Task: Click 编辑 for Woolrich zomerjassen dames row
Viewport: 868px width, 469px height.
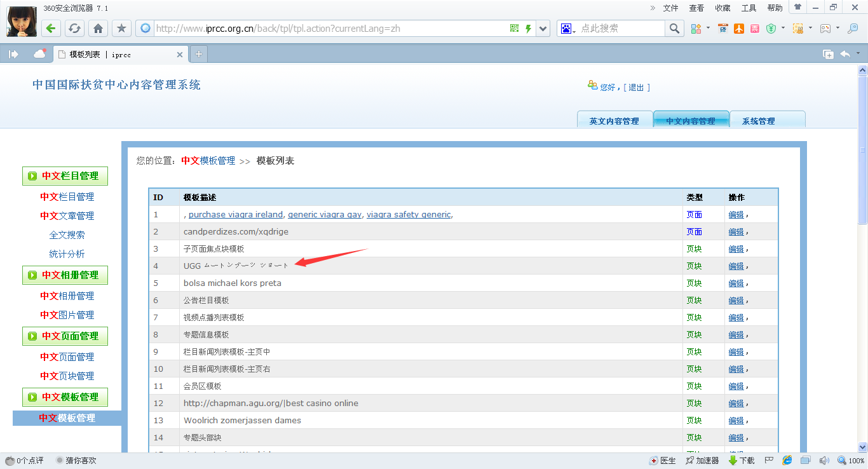Action: [x=736, y=421]
